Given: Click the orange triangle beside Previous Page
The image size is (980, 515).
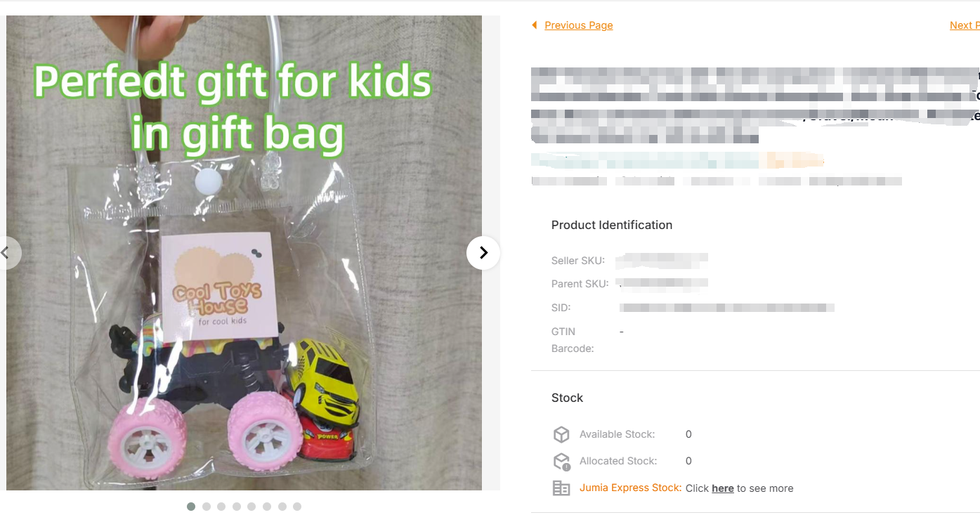Looking at the screenshot, I should coord(535,25).
